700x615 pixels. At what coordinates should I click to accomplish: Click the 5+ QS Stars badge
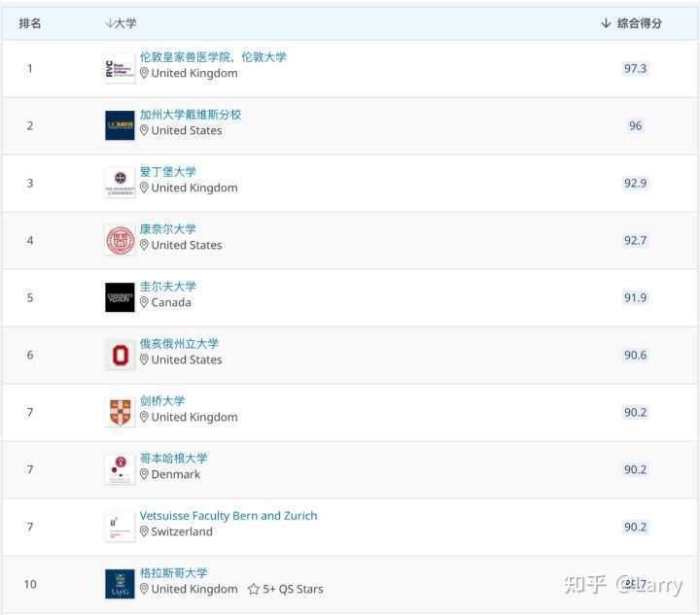pos(286,589)
